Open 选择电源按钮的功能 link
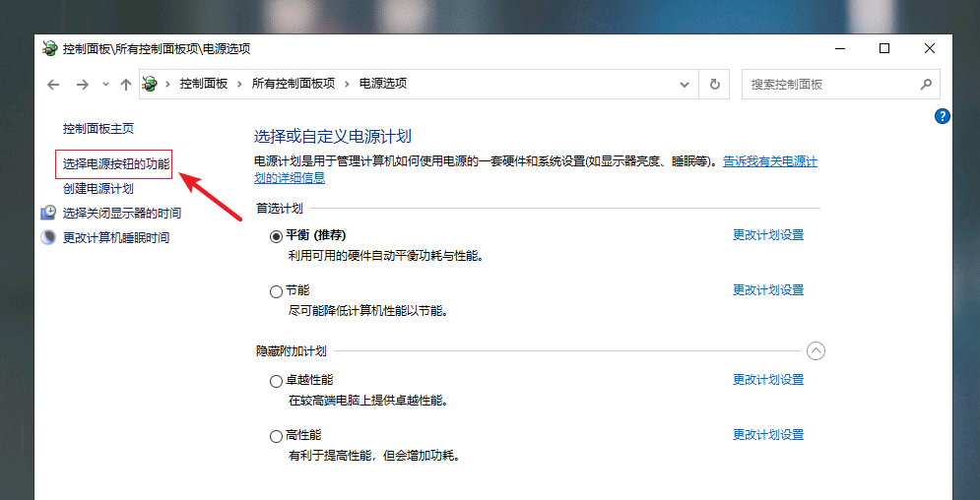 tap(116, 163)
